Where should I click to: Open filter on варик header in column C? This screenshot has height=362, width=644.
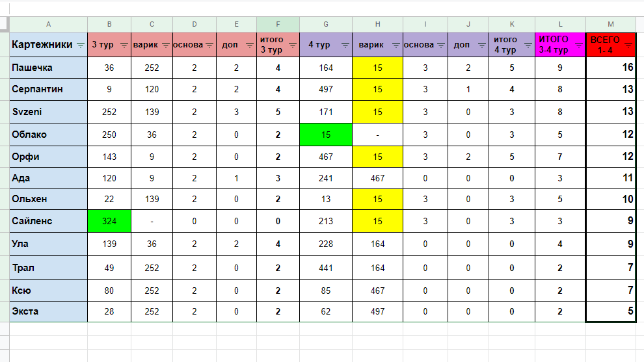(x=166, y=45)
